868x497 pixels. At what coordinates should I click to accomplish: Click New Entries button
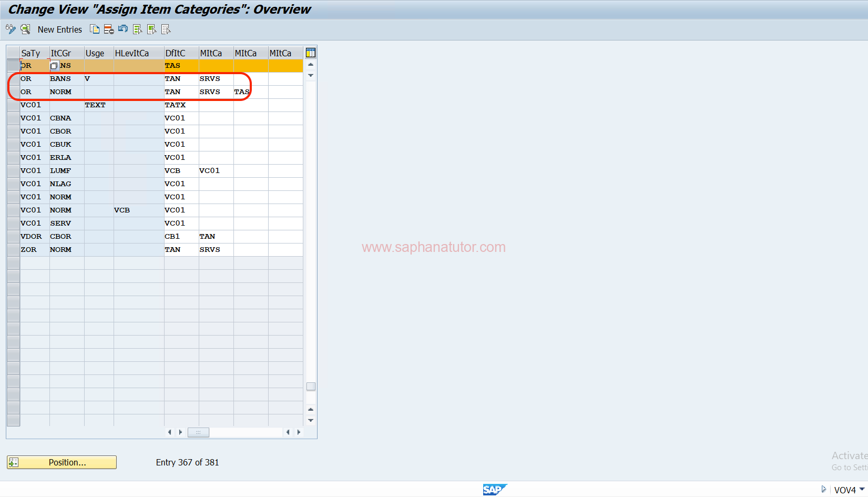coord(60,29)
